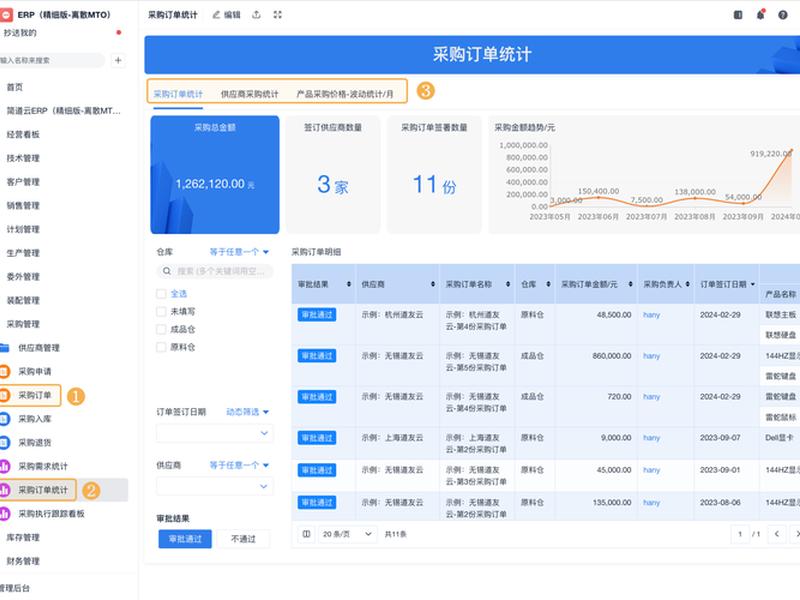Switch to 产品采购价格-波动统计/月 tab

tap(345, 94)
